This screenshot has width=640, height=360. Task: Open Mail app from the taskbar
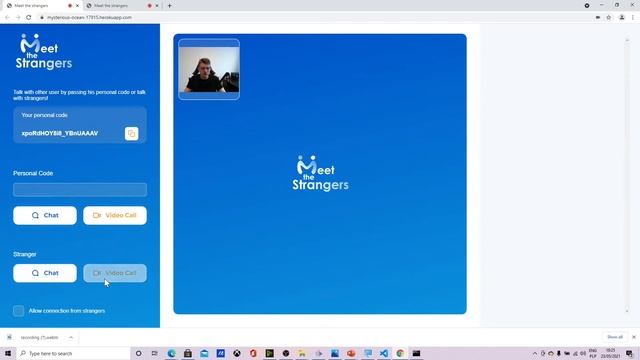tap(204, 353)
